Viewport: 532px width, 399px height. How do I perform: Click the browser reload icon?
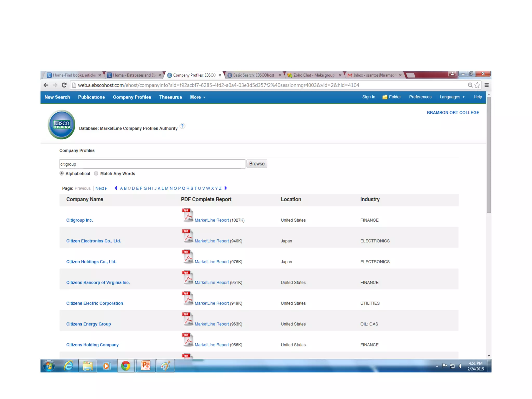tap(64, 85)
